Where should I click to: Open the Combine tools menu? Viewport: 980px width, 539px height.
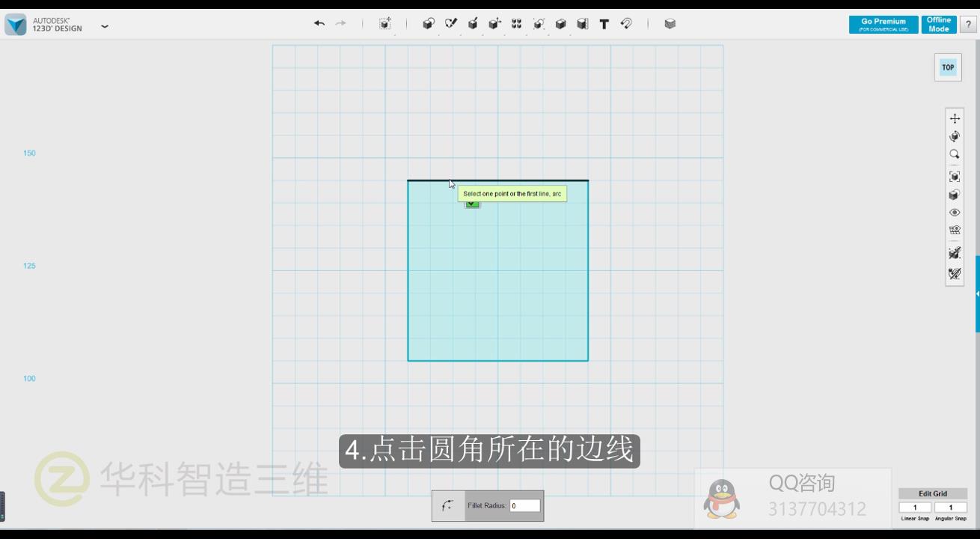pyautogui.click(x=560, y=24)
